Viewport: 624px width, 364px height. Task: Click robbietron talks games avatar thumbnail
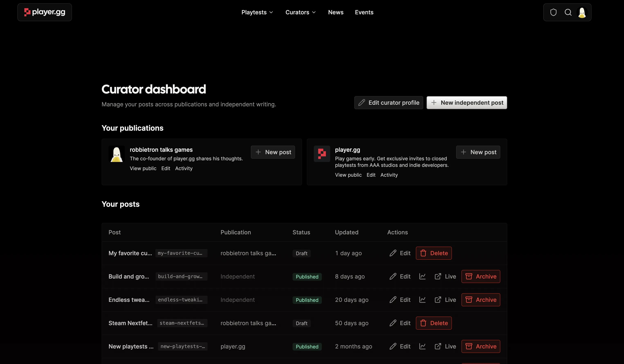coord(117,154)
